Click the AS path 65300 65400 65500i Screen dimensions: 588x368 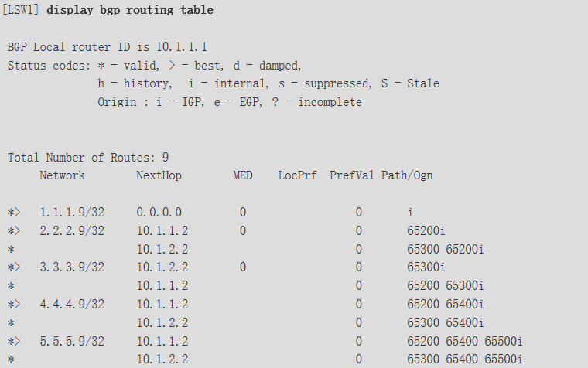[465, 359]
